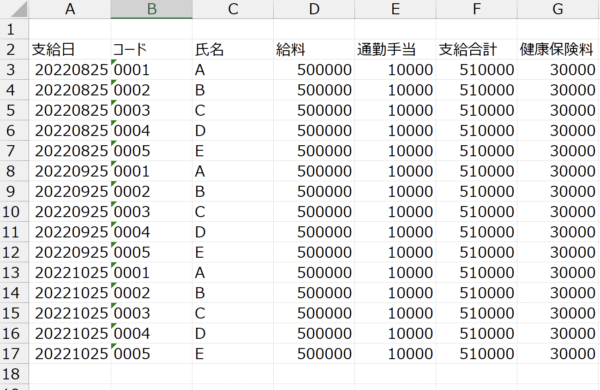Select column G header
Viewport: 600px width, 390px height.
pyautogui.click(x=558, y=9)
